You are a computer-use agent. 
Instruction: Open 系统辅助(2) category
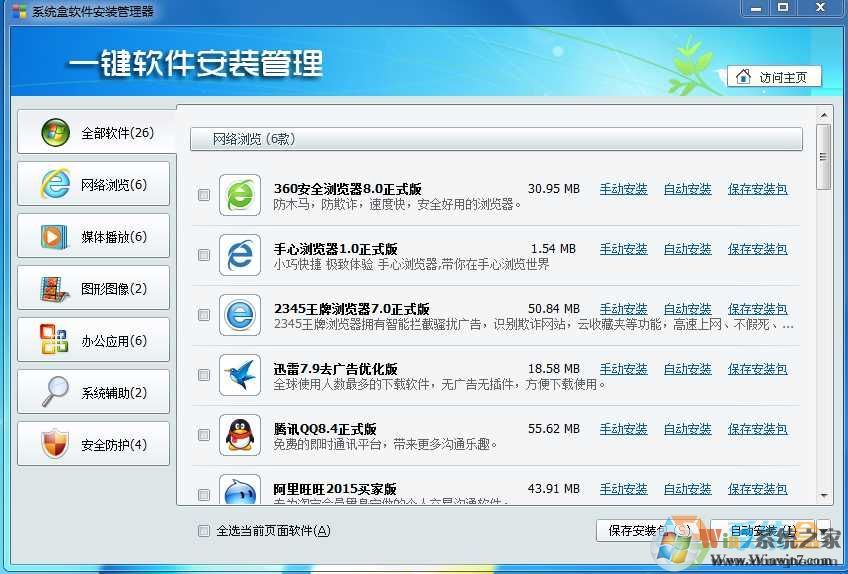[93, 392]
